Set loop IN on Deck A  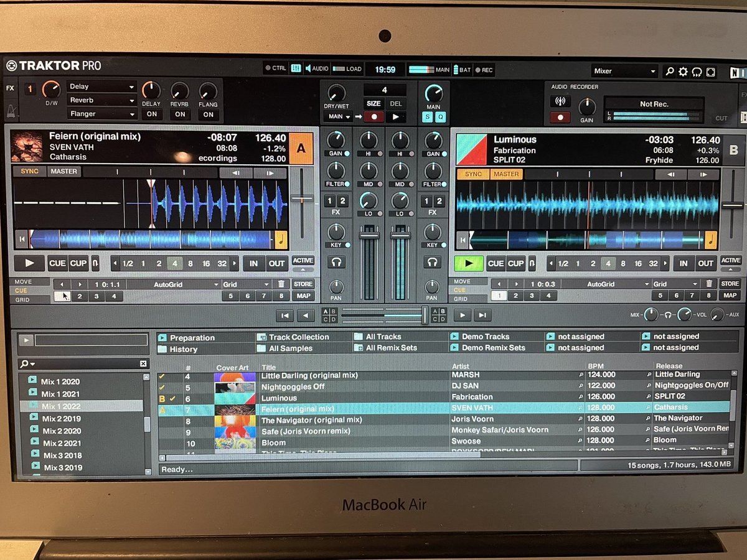[253, 263]
